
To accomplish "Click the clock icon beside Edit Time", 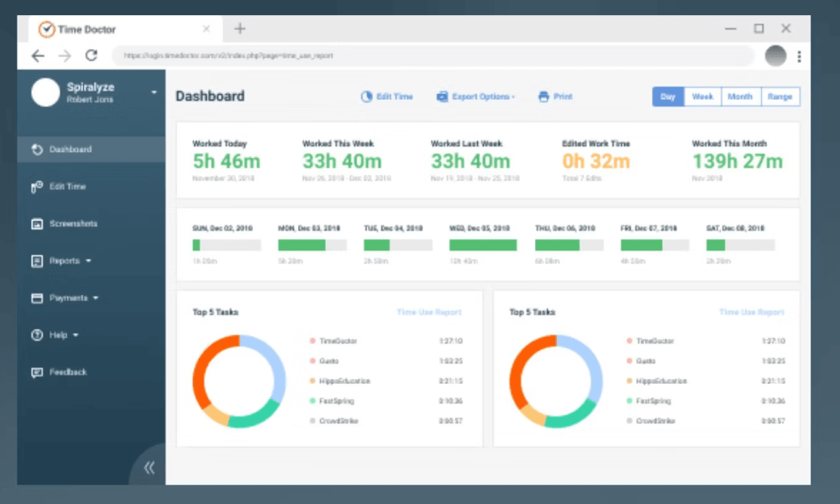I will tap(366, 97).
